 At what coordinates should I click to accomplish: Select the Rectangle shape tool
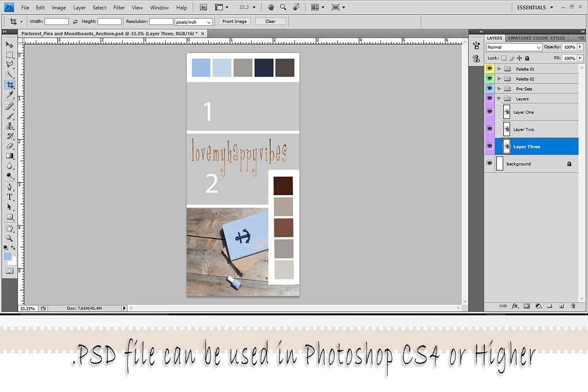(x=9, y=217)
